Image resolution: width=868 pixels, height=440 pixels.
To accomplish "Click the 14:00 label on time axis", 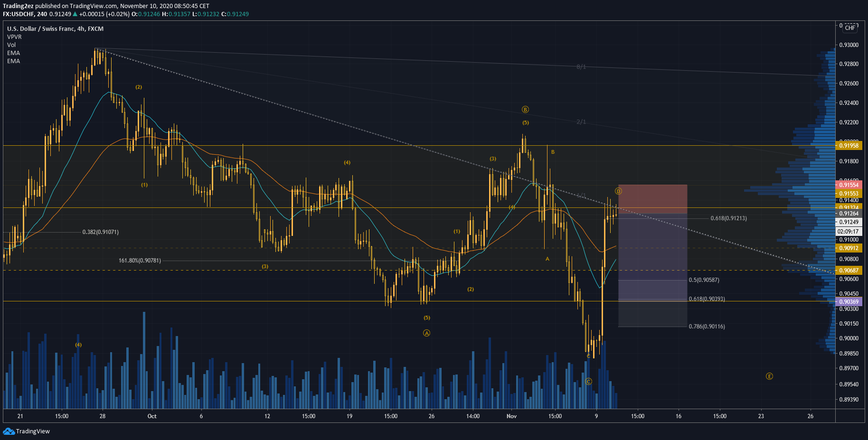I will (x=473, y=416).
